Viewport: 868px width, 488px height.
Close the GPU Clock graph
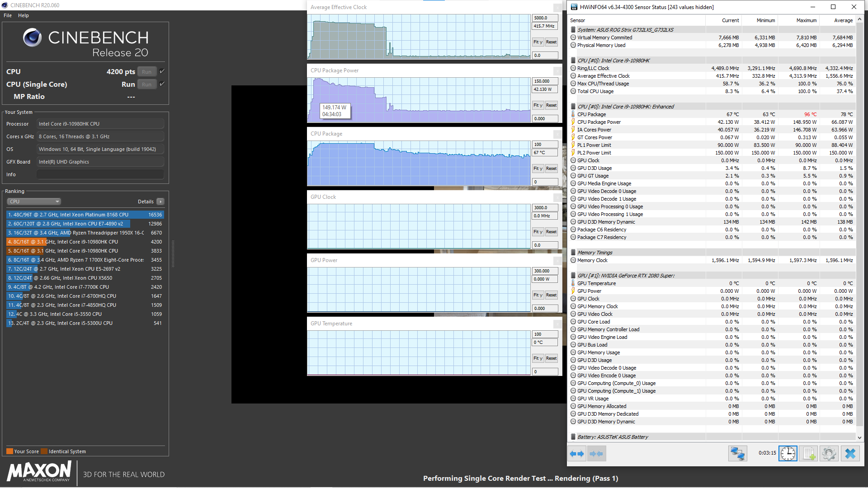tap(557, 197)
